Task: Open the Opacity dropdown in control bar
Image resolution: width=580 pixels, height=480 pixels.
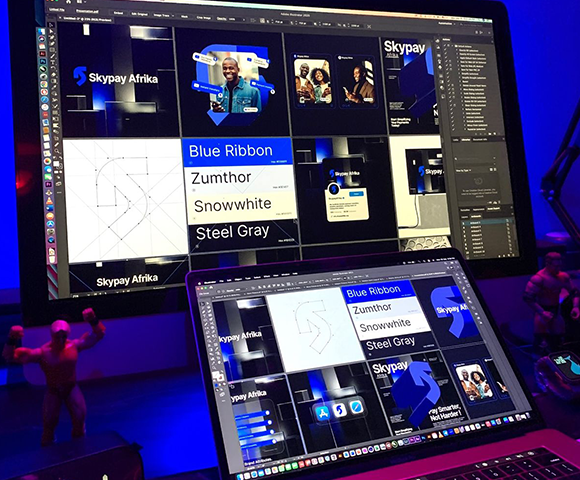Action: click(x=243, y=19)
